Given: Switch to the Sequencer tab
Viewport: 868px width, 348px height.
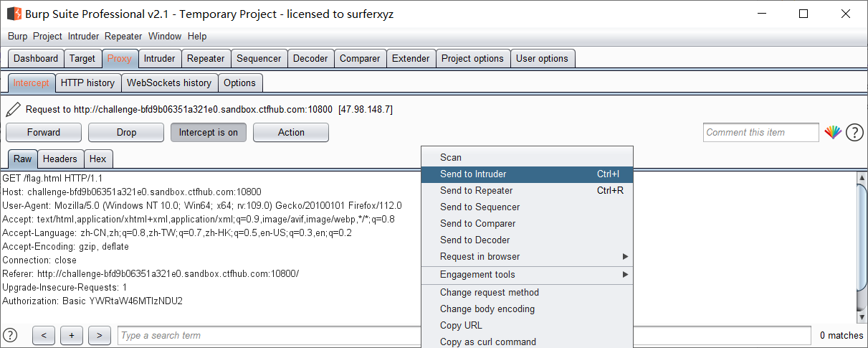Looking at the screenshot, I should point(259,59).
